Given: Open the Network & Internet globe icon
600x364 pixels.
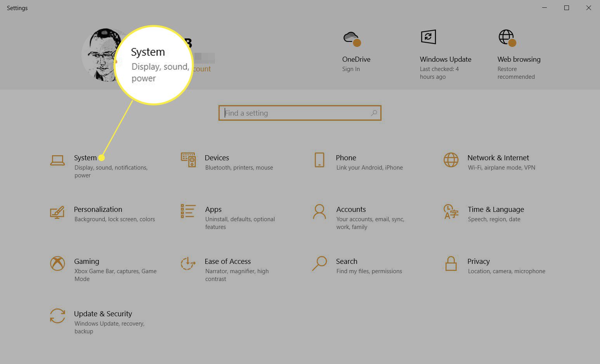Looking at the screenshot, I should 451,160.
